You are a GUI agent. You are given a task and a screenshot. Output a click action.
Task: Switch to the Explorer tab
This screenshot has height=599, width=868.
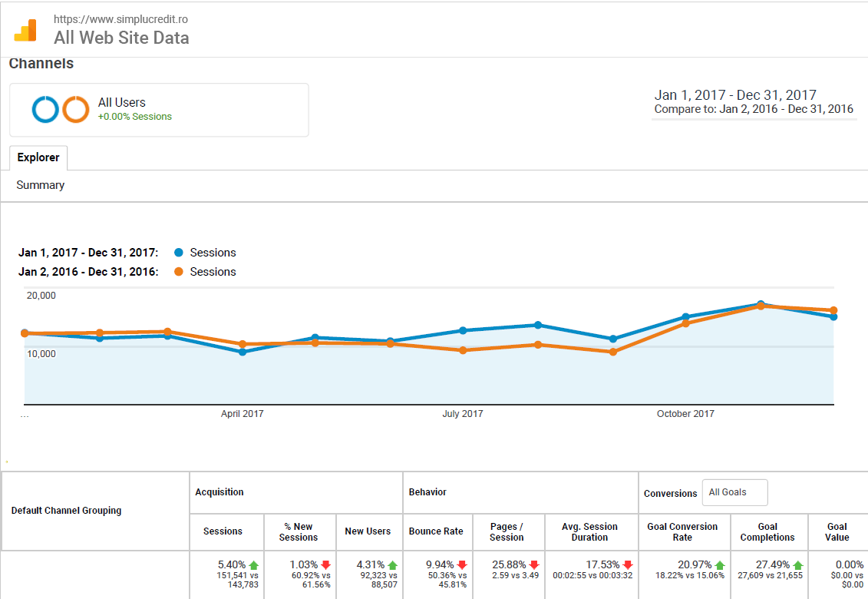tap(38, 157)
